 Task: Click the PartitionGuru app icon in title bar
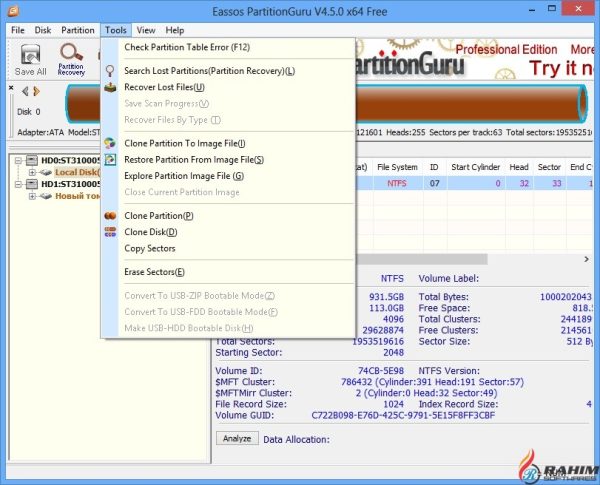click(13, 11)
